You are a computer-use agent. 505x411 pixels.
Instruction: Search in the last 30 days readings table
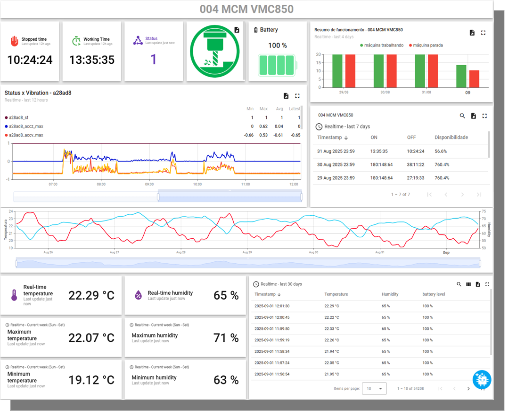tap(459, 284)
